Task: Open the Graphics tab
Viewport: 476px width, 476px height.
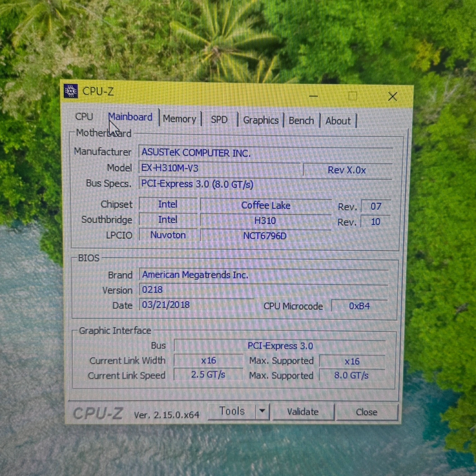Action: pyautogui.click(x=261, y=120)
